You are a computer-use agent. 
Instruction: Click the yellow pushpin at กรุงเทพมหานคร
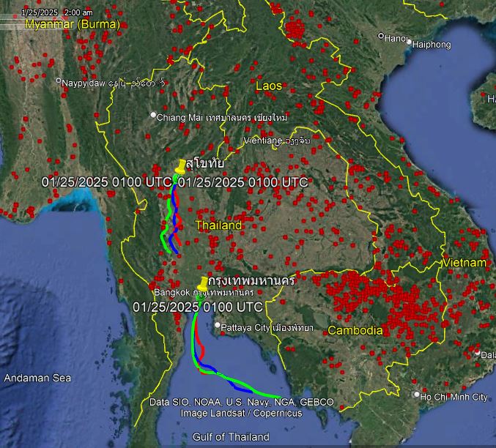tap(203, 284)
